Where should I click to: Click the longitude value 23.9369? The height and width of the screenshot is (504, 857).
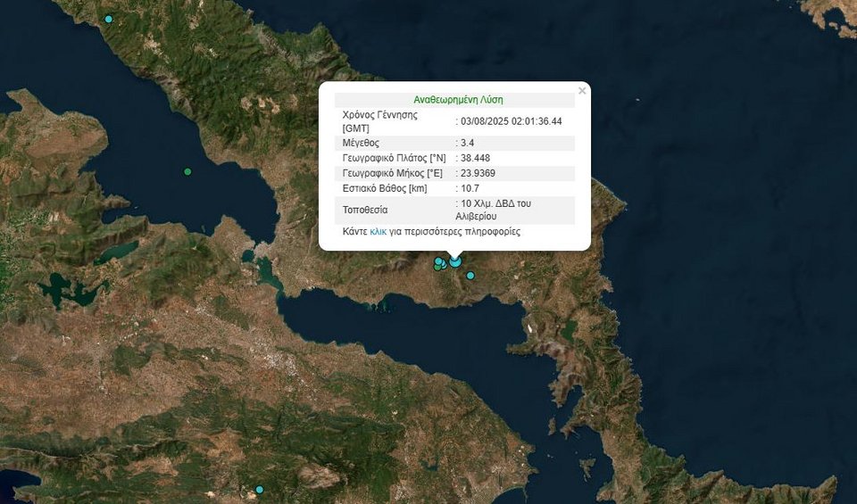coord(478,173)
